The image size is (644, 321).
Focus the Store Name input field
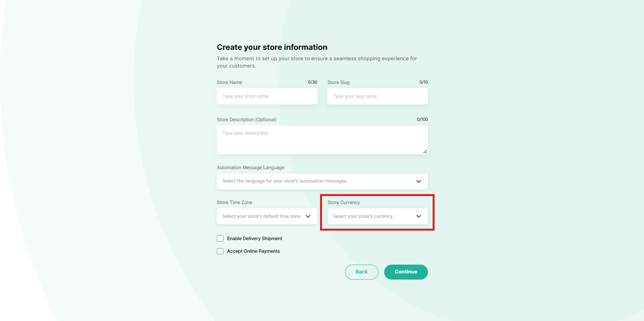267,96
